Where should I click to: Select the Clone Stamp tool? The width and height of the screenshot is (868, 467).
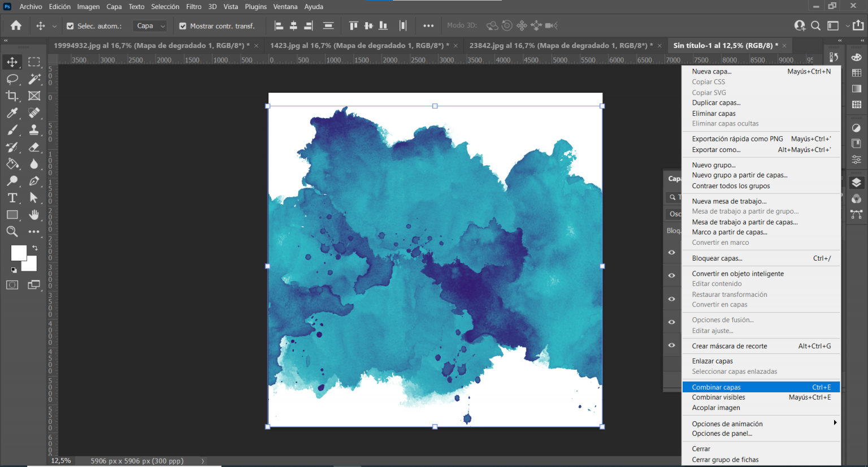click(x=34, y=129)
